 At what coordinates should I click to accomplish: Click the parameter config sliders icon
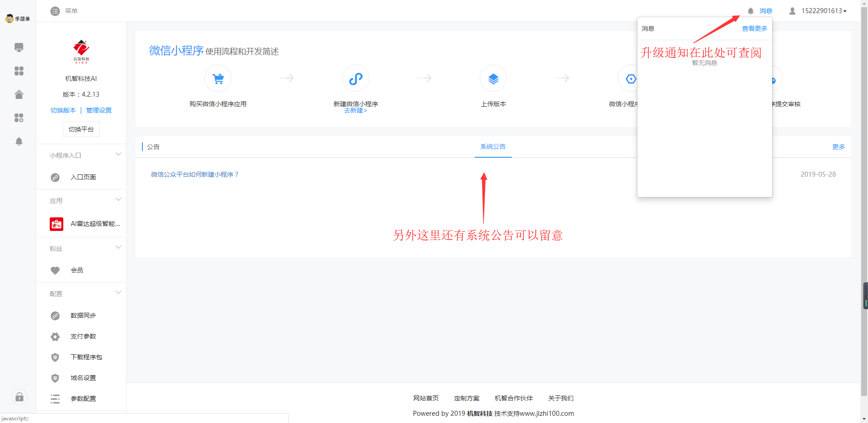[x=55, y=399]
